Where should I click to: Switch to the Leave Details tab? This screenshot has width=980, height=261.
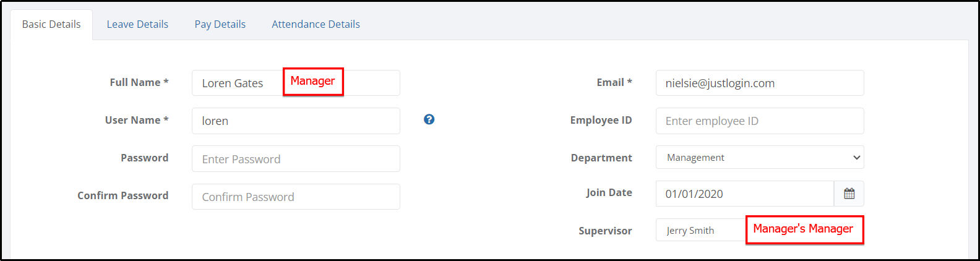[x=137, y=24]
